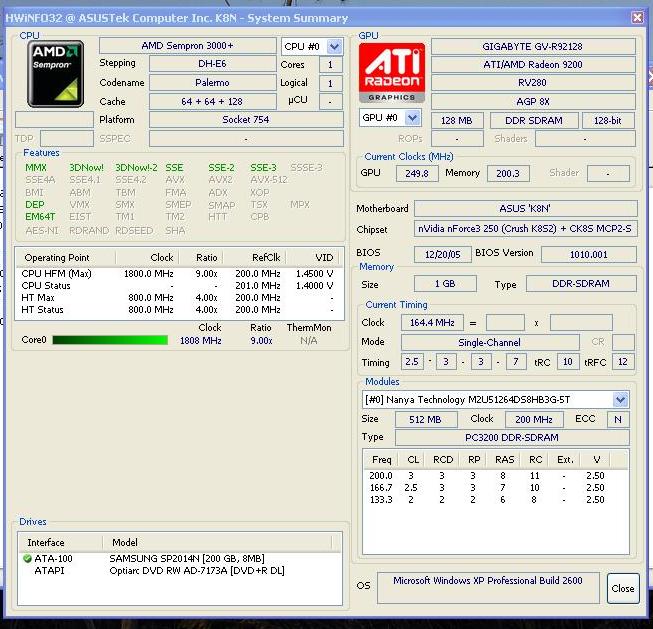This screenshot has width=653, height=629.
Task: Click the BIOS date 12/20/05 field
Action: [x=442, y=254]
